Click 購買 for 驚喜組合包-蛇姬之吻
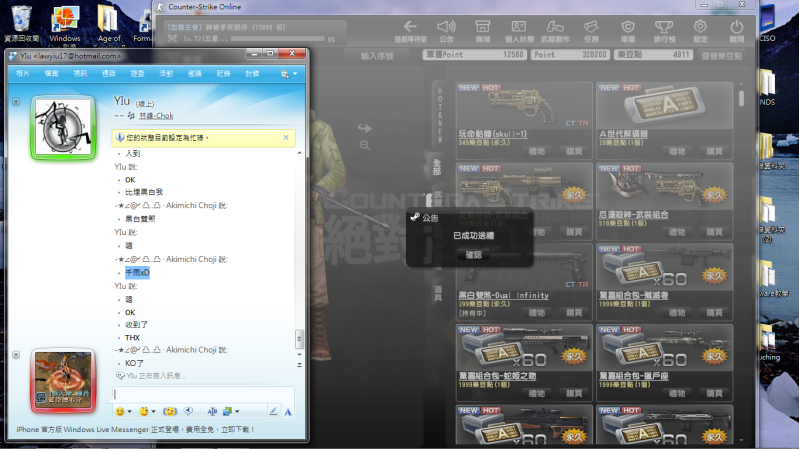 point(574,393)
